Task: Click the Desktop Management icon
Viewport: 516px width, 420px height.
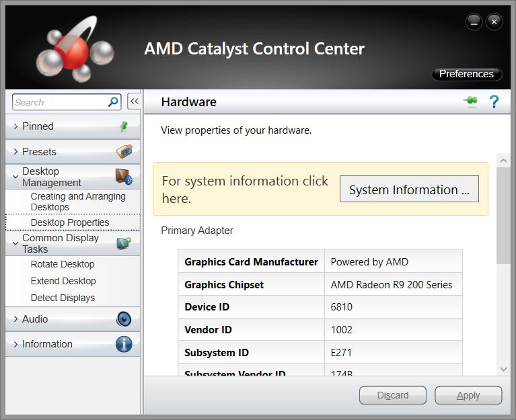Action: pos(124,177)
